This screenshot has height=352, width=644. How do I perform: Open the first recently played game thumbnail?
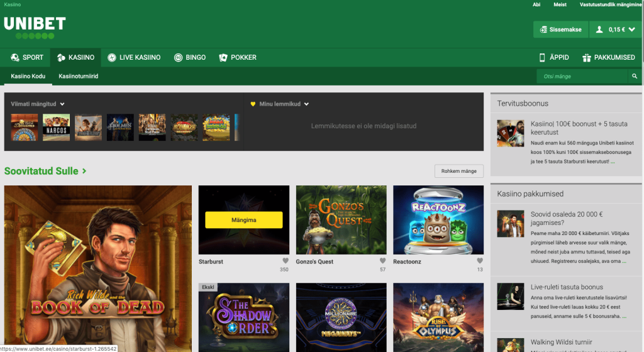25,128
